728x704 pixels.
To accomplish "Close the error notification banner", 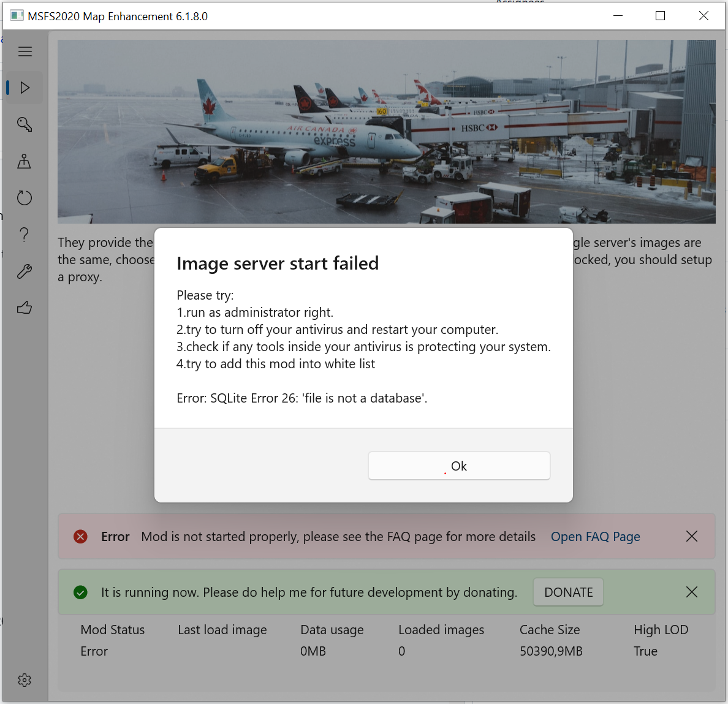I will (692, 536).
